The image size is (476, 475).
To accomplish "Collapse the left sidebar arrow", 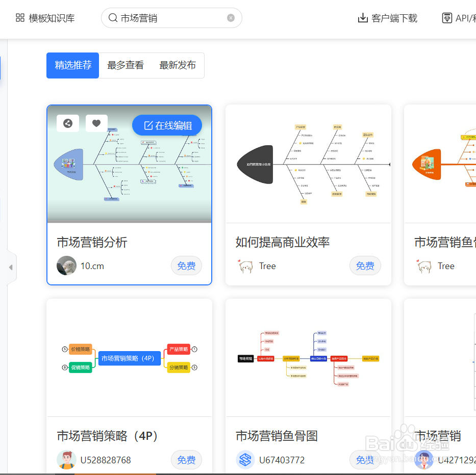I will [x=11, y=267].
